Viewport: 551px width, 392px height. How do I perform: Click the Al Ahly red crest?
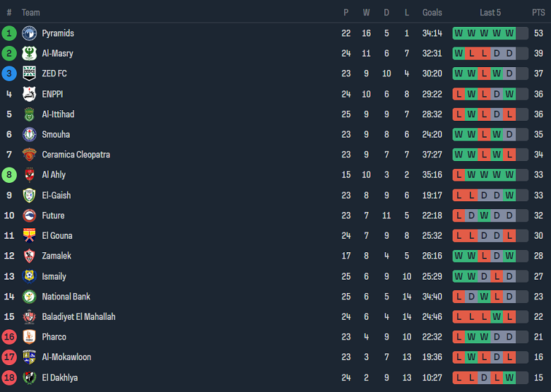pos(29,175)
